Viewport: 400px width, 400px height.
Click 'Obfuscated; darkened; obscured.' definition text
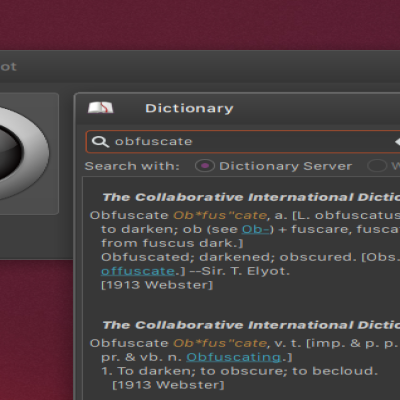click(x=229, y=257)
